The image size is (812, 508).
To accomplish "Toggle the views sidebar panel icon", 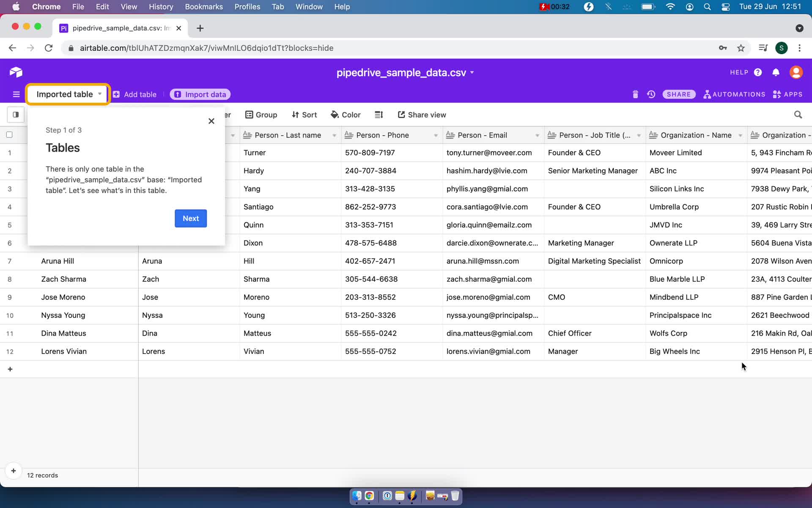I will [x=16, y=115].
